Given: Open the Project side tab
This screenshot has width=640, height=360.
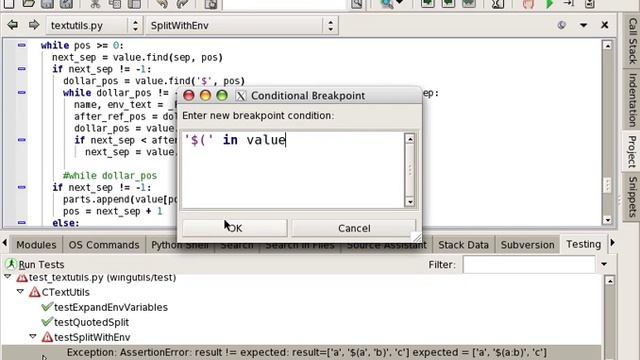Looking at the screenshot, I should (x=632, y=151).
